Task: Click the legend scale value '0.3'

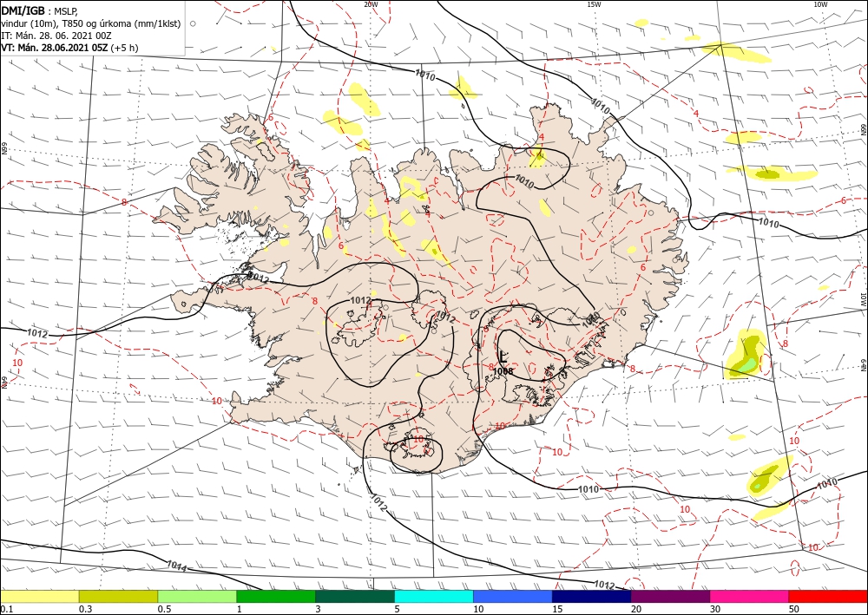Action: tap(85, 609)
